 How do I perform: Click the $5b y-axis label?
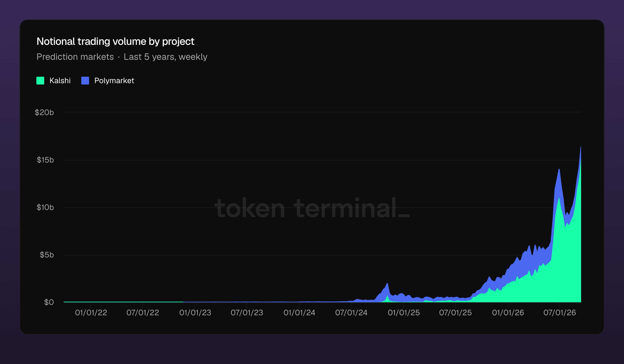click(47, 255)
